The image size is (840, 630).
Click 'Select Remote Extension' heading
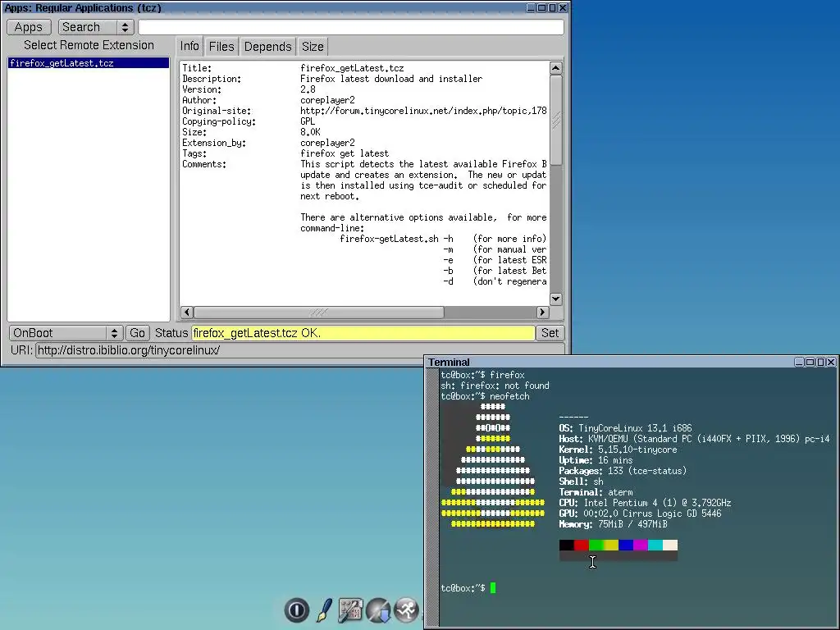[89, 46]
